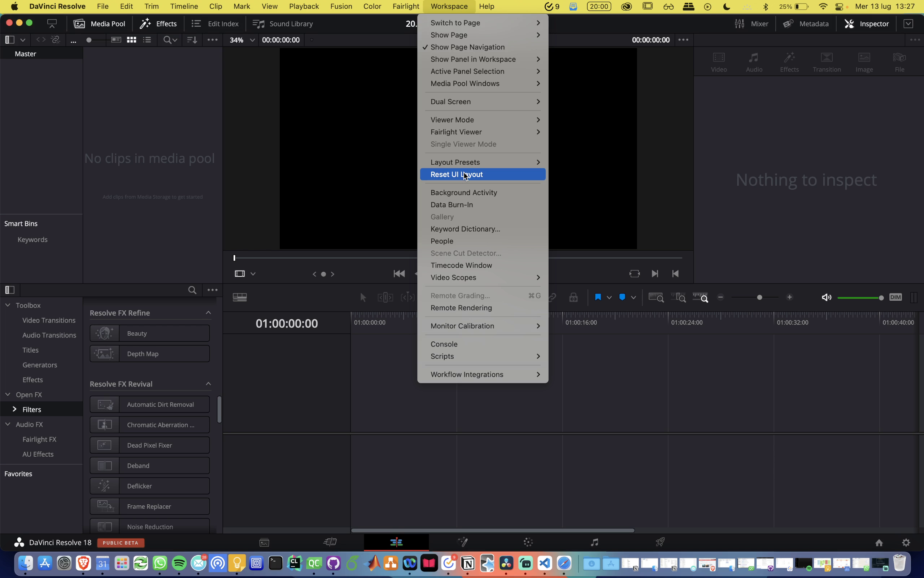The width and height of the screenshot is (924, 578).
Task: Search the effects library
Action: [192, 290]
